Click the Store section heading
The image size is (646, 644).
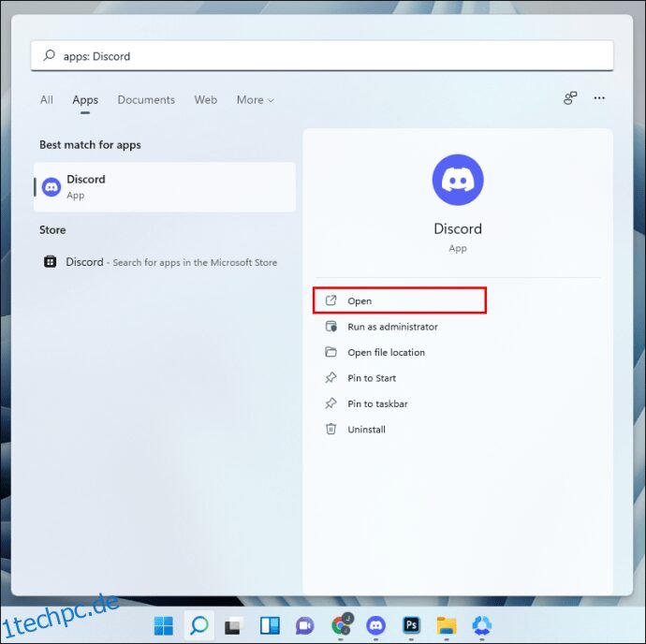52,230
